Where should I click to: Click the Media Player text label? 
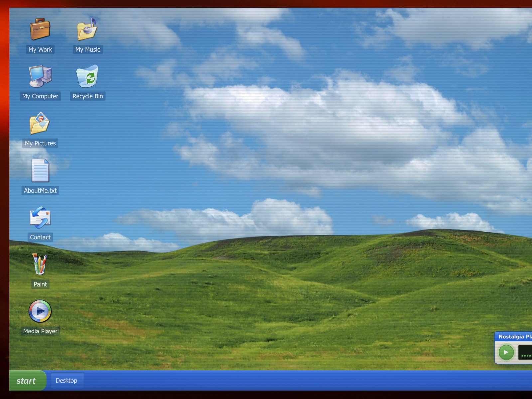(x=40, y=331)
